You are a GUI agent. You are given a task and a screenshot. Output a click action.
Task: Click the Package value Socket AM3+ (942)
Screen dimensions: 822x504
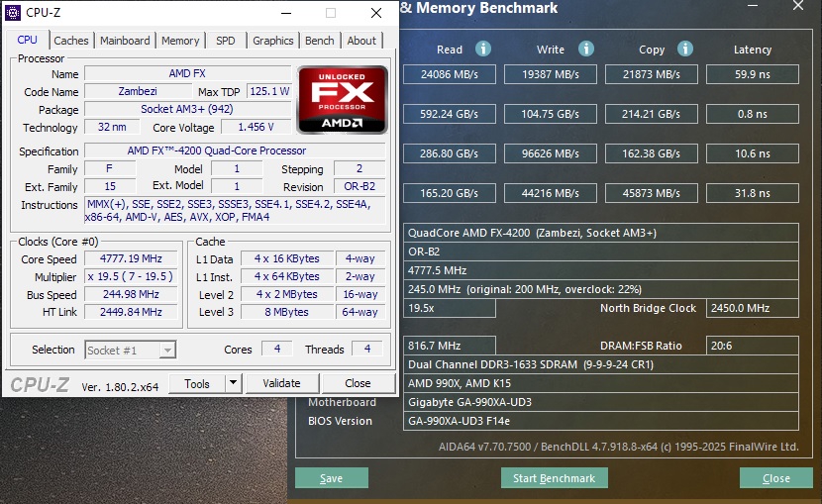(x=187, y=109)
